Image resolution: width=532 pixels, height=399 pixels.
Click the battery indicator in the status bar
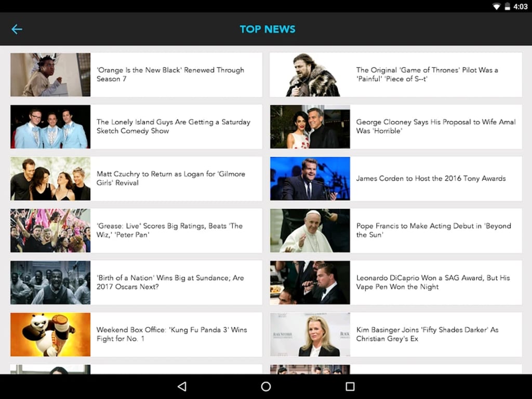coord(507,7)
